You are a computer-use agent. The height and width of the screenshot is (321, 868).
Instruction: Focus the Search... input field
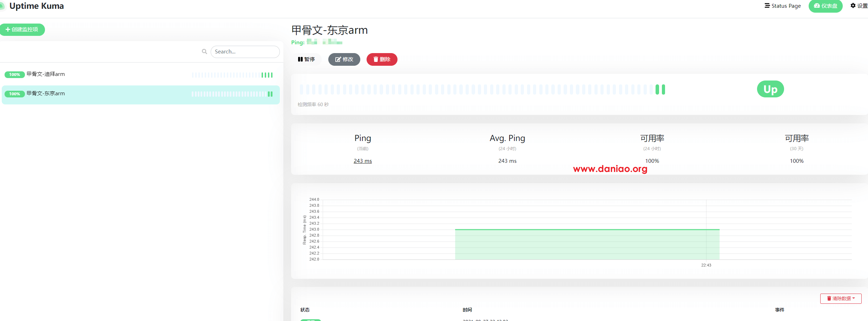click(x=245, y=52)
